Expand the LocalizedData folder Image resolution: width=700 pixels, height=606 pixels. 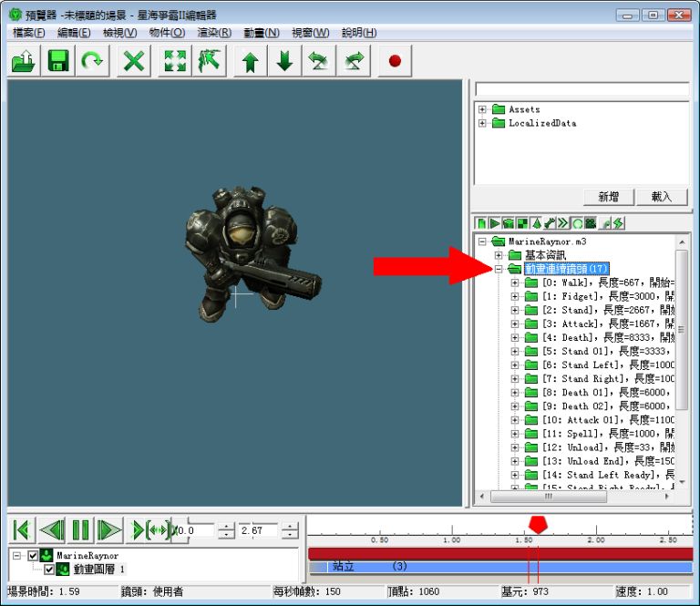coord(482,123)
